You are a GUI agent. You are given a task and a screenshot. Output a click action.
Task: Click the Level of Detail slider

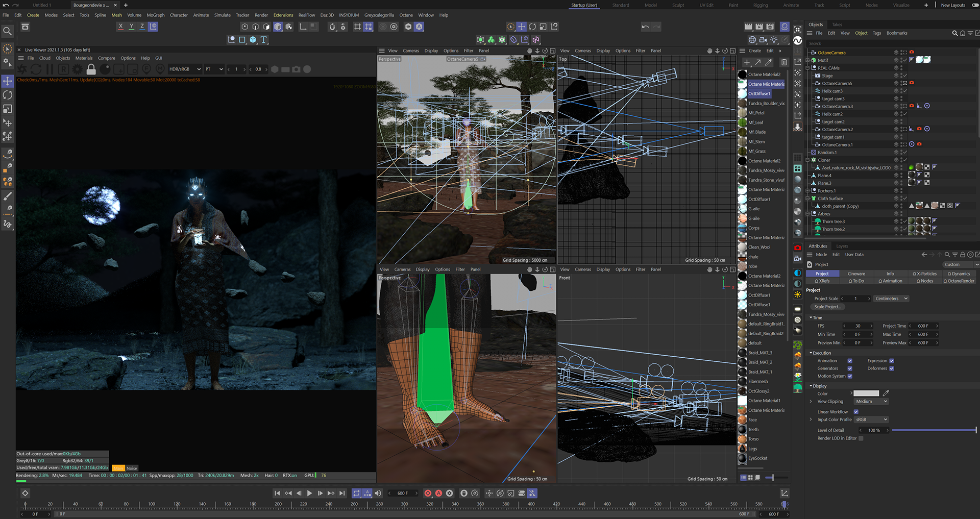point(934,430)
